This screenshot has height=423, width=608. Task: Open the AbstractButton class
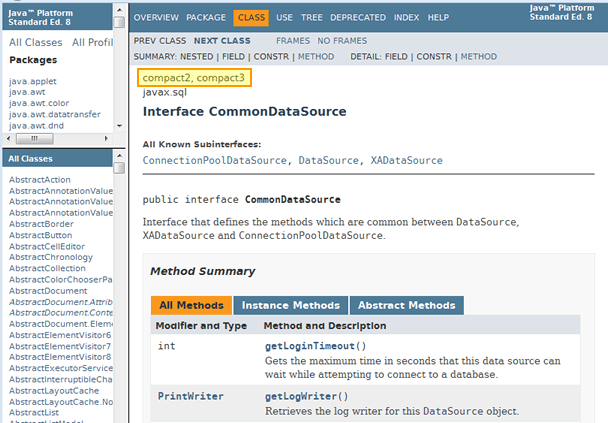(41, 235)
